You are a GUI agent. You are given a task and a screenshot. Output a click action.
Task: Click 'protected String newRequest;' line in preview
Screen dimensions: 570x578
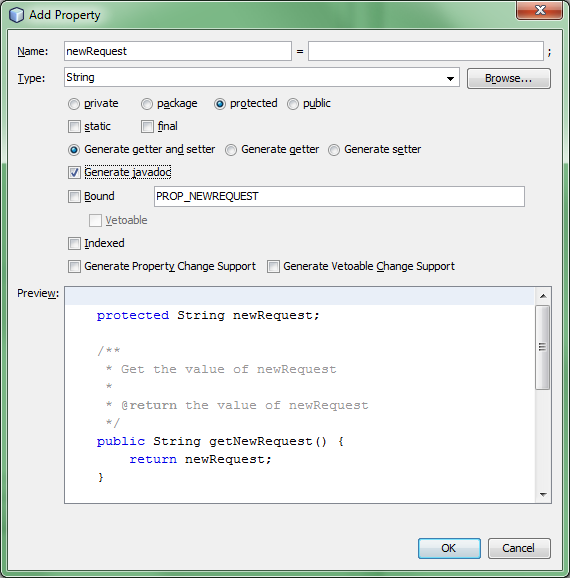click(208, 316)
